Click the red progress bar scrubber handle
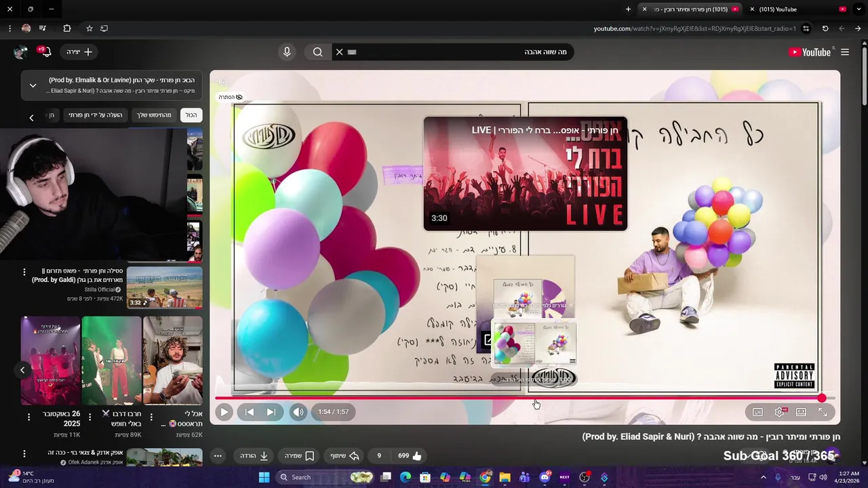868x488 pixels. pos(822,398)
